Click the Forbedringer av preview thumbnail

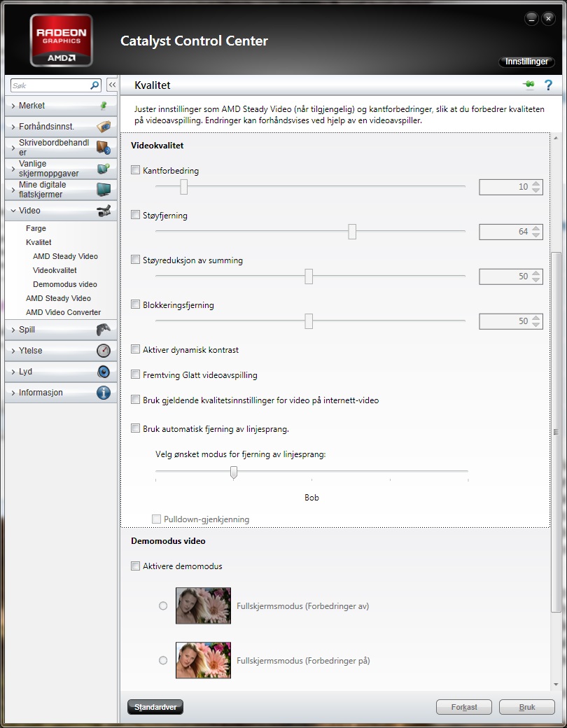coord(203,605)
